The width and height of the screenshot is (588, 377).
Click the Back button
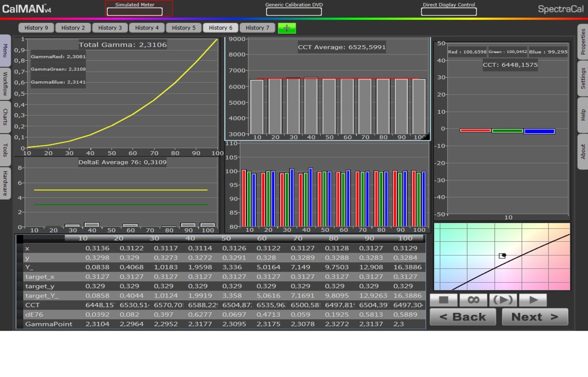463,317
